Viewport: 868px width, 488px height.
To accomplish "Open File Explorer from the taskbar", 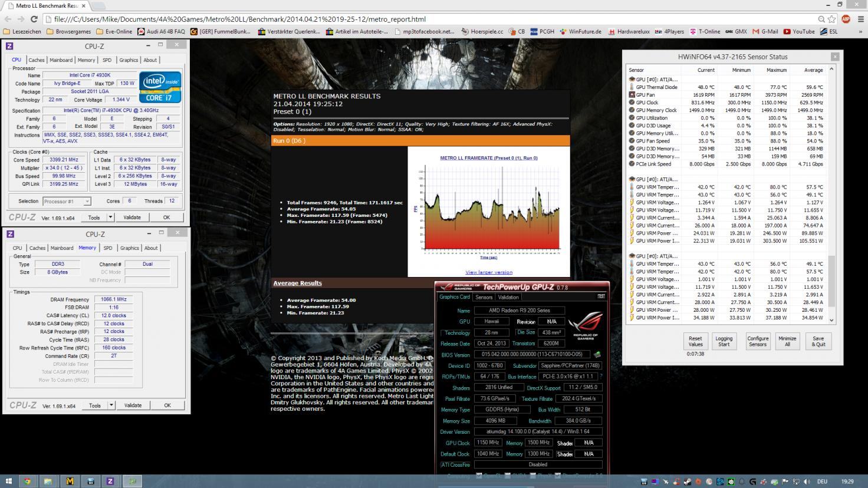I will click(x=48, y=481).
